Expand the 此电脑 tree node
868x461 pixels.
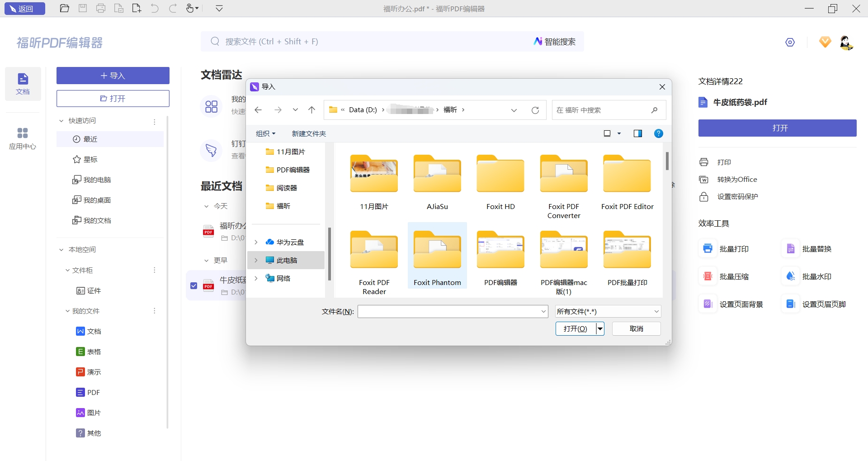pos(256,260)
